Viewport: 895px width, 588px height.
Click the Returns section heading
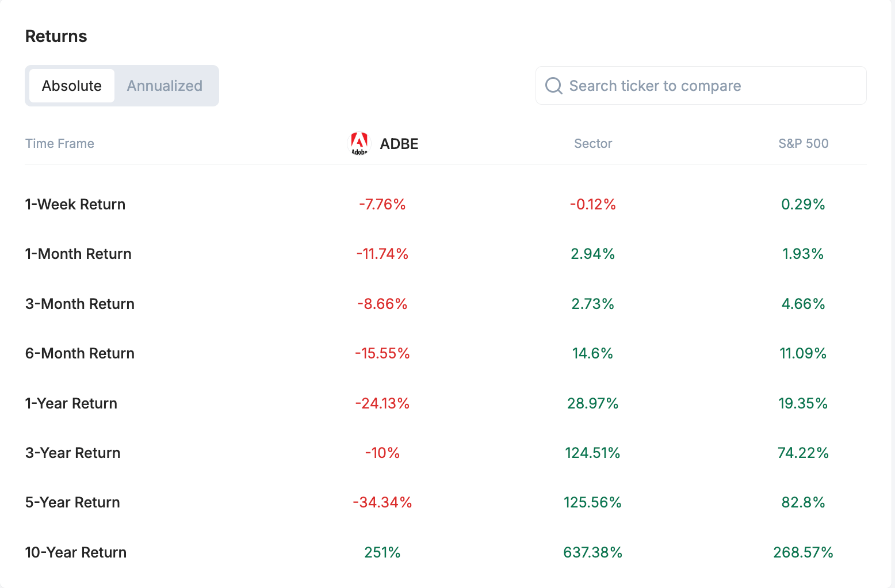56,36
